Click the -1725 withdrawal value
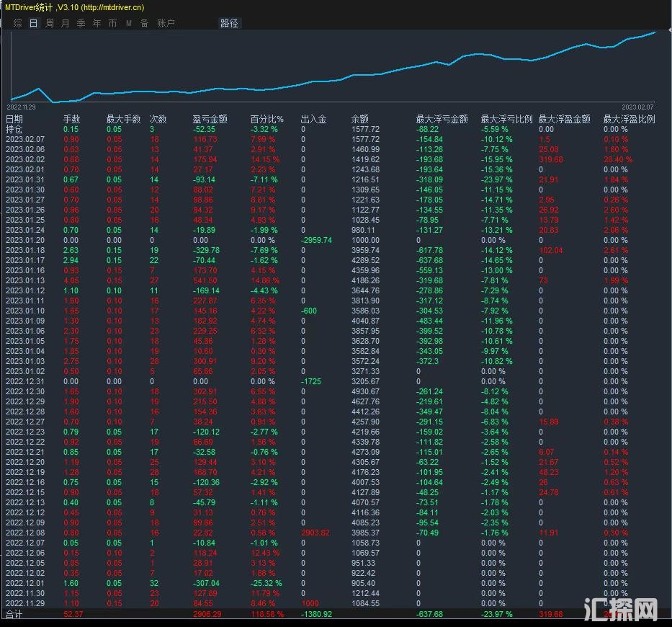This screenshot has height=627, width=672. coord(310,381)
